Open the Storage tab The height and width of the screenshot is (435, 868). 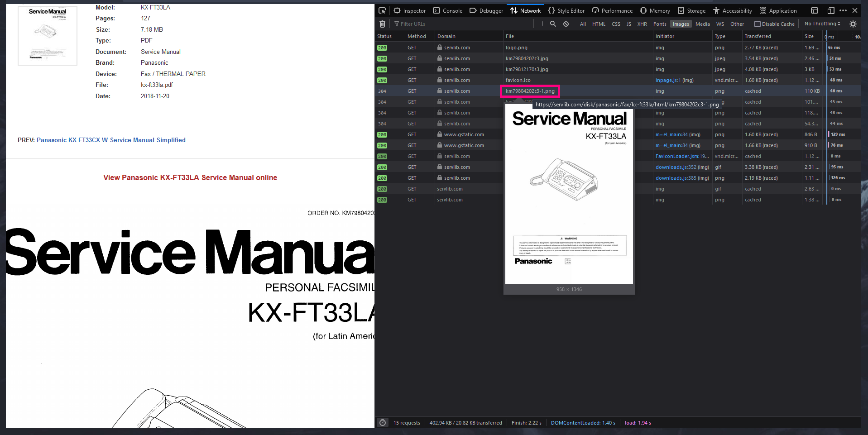click(691, 10)
